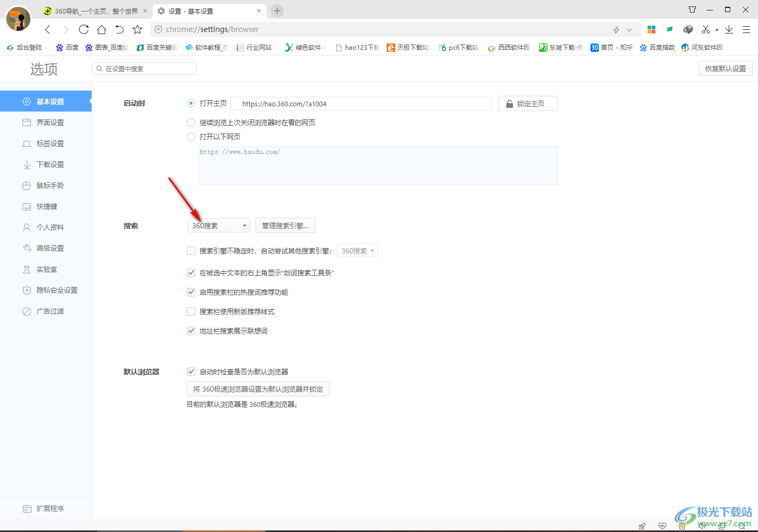Viewport: 758px width, 532px height.
Task: Open 广告过滤 in sidebar
Action: click(46, 311)
